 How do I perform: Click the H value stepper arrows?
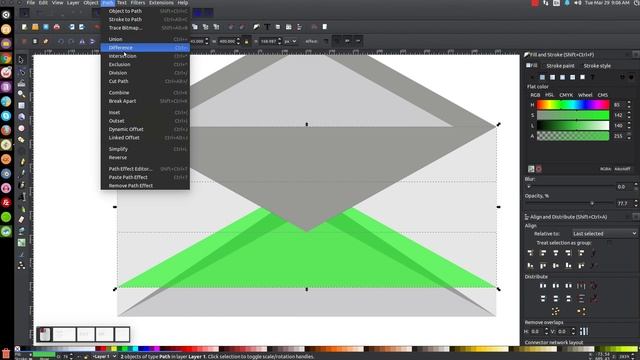(629, 105)
